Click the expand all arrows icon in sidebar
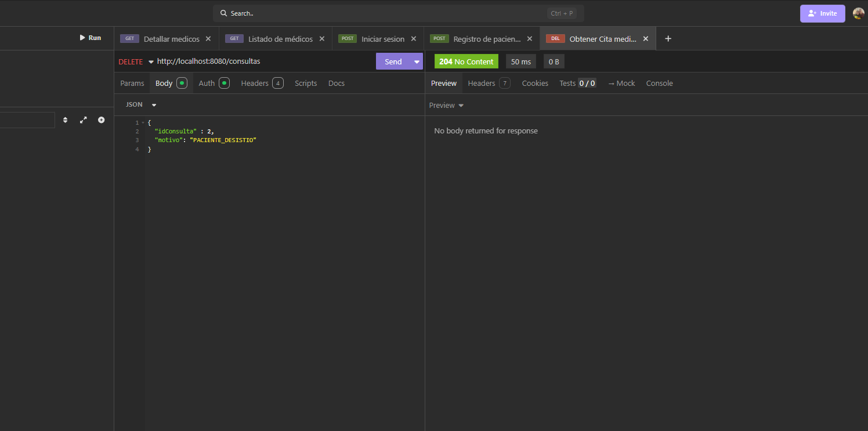 (84, 120)
